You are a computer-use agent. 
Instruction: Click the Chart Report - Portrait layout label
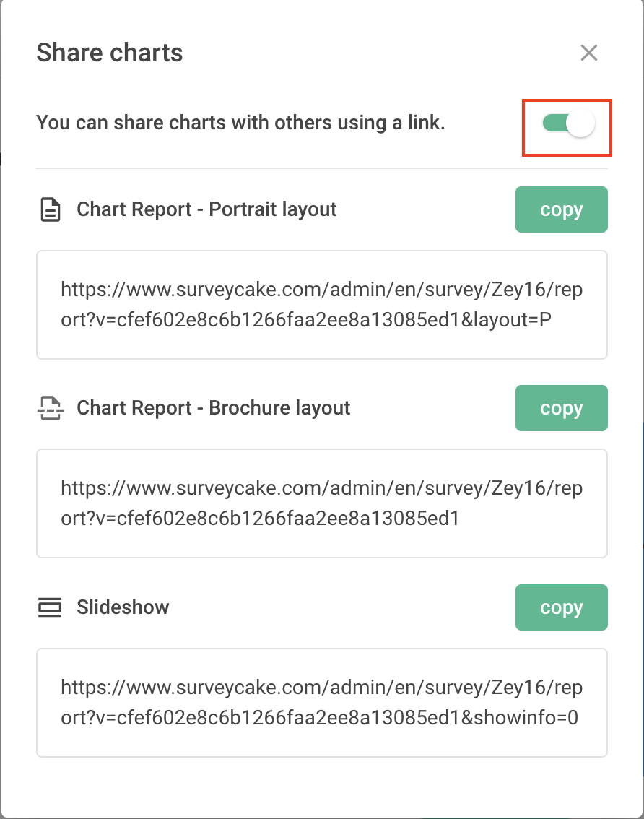click(x=206, y=209)
